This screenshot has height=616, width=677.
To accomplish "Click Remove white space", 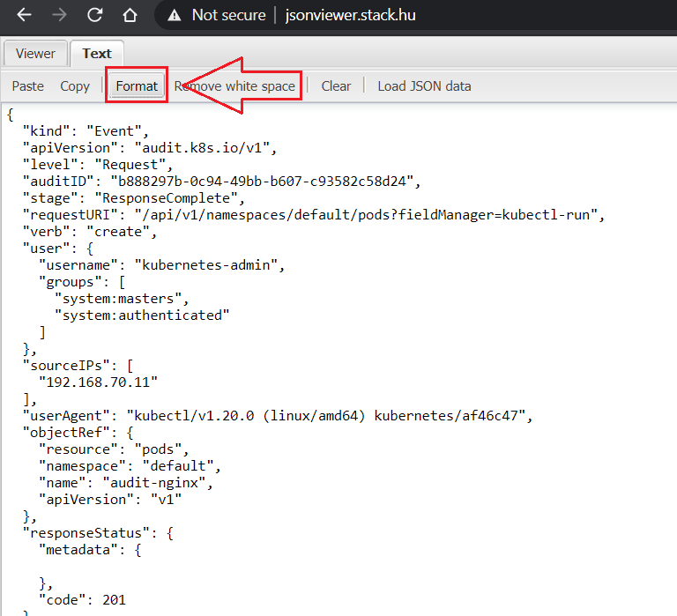I will (234, 85).
